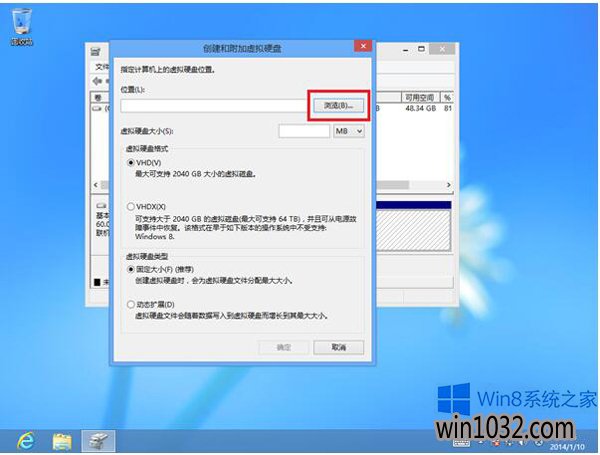Click horizontal scrollbar left arrow in volume list
The image size is (600, 455).
95,186
